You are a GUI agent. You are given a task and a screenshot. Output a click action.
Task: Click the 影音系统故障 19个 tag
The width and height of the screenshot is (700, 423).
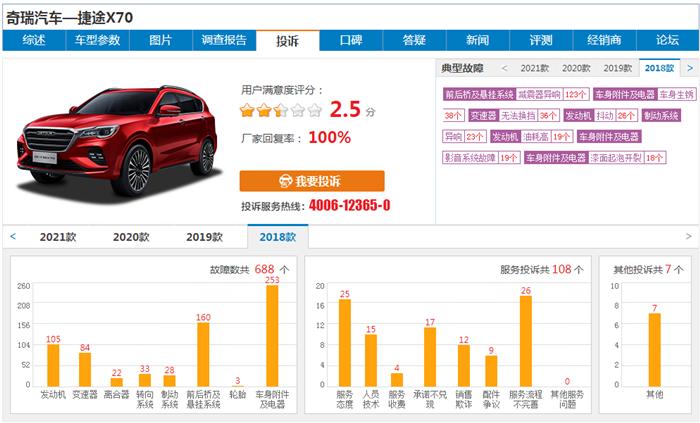tap(481, 158)
